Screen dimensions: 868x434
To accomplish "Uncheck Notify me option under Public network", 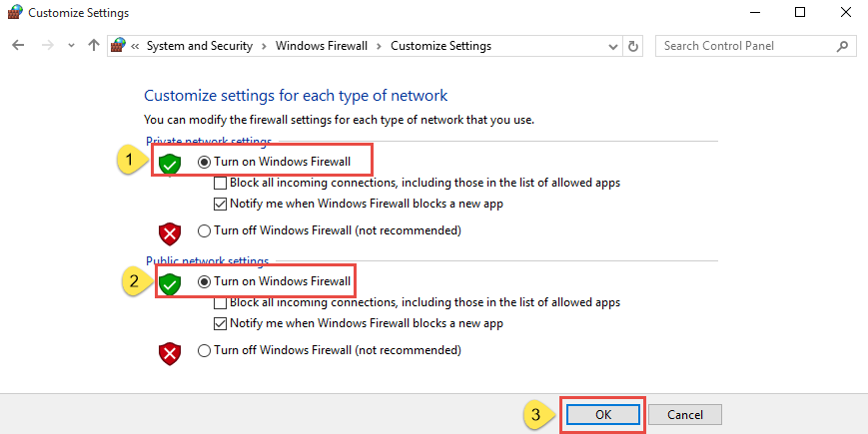I will 221,323.
